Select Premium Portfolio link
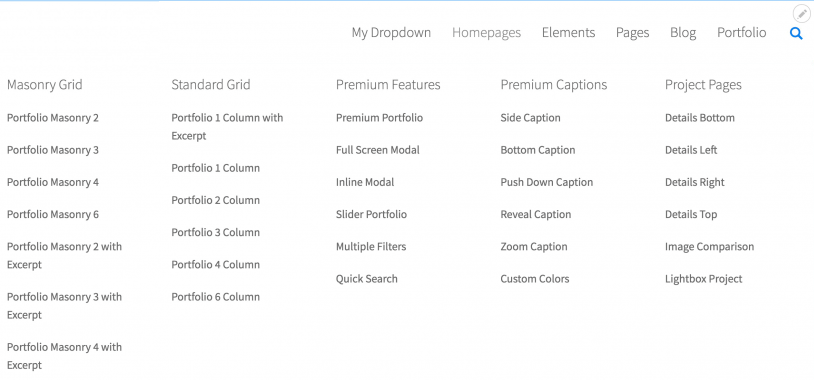The image size is (814, 380). [379, 118]
